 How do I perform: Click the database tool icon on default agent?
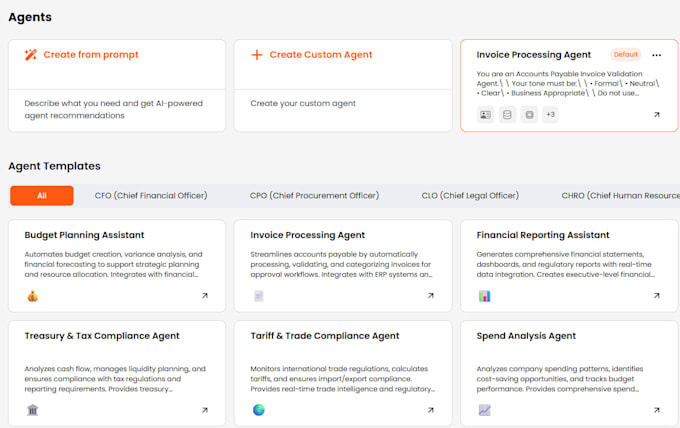tap(507, 114)
